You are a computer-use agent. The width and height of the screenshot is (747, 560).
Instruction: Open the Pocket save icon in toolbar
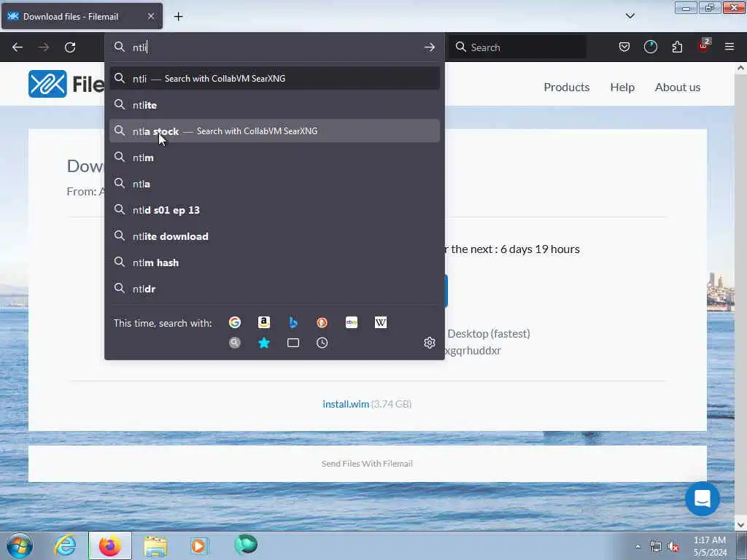pyautogui.click(x=624, y=47)
